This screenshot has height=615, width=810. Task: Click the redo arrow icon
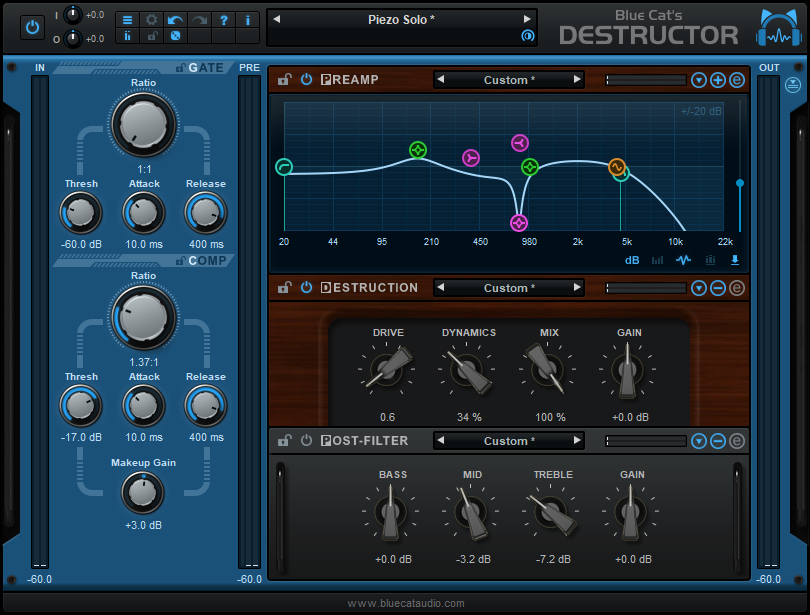[199, 20]
